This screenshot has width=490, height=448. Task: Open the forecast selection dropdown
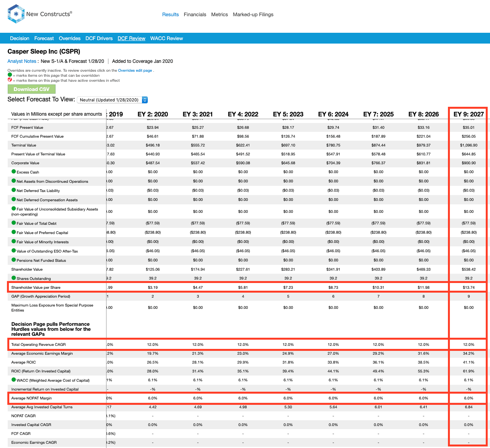[x=112, y=100]
